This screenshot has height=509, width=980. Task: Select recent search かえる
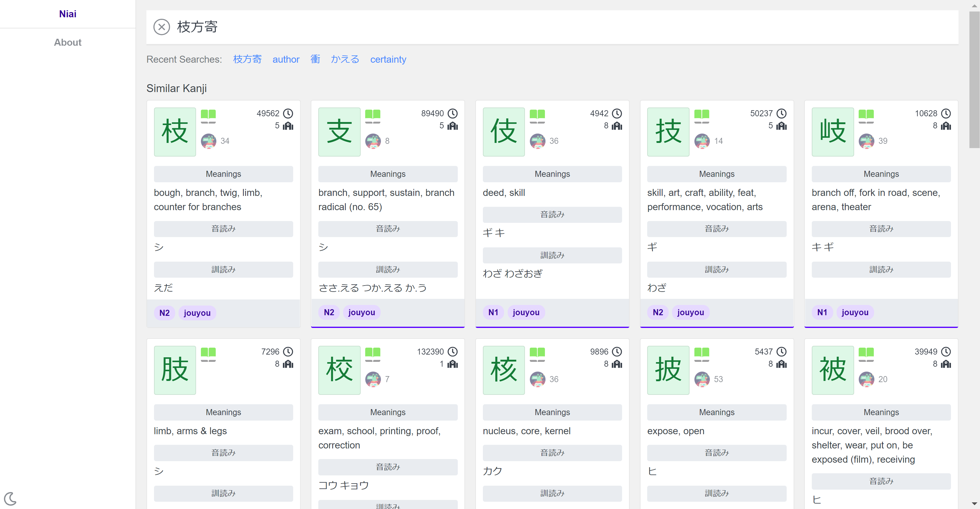(x=345, y=59)
